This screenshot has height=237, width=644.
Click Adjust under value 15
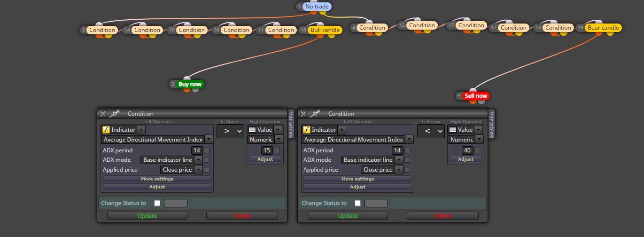pyautogui.click(x=265, y=159)
